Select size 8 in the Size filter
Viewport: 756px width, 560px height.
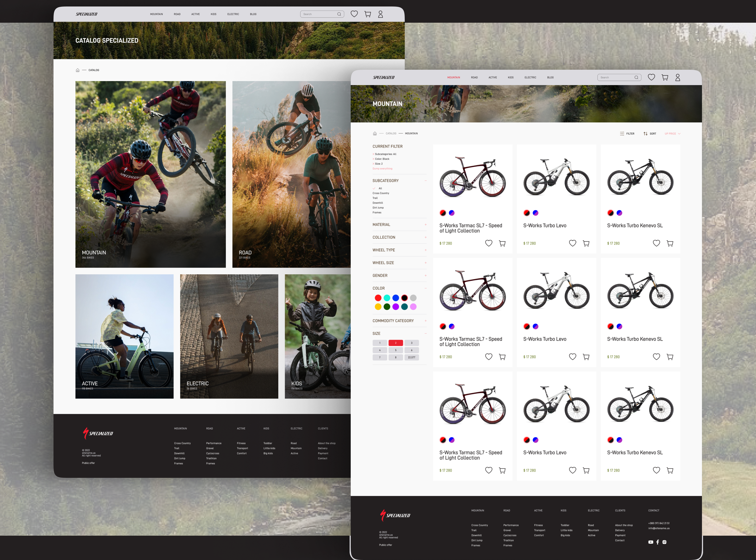[396, 358]
